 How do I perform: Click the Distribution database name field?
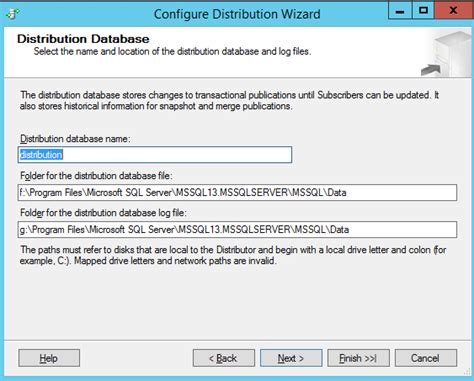155,155
